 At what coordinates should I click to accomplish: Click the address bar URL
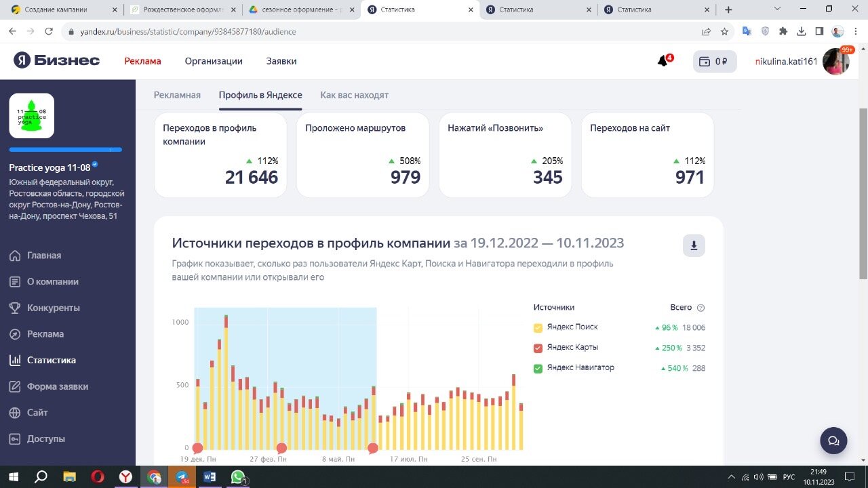click(x=188, y=31)
